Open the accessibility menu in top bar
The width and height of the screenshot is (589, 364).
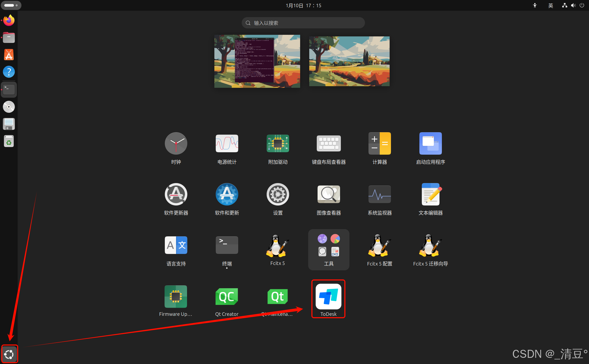tap(535, 5)
